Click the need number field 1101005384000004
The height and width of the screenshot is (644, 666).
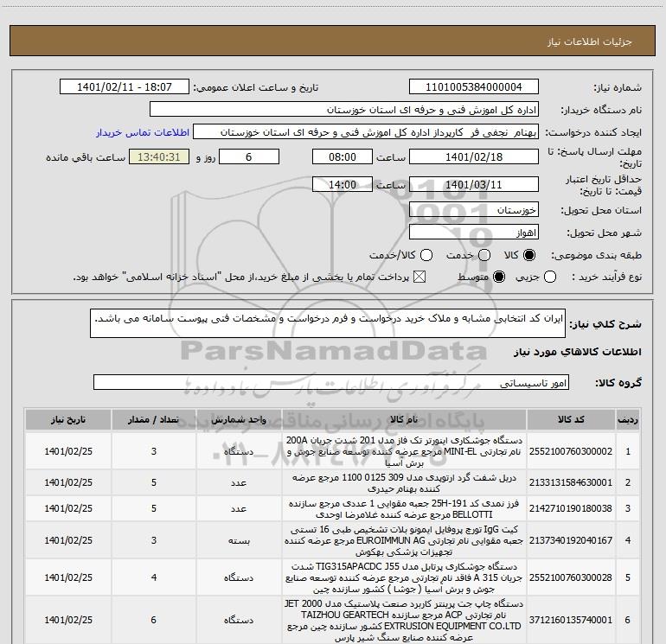coord(474,87)
